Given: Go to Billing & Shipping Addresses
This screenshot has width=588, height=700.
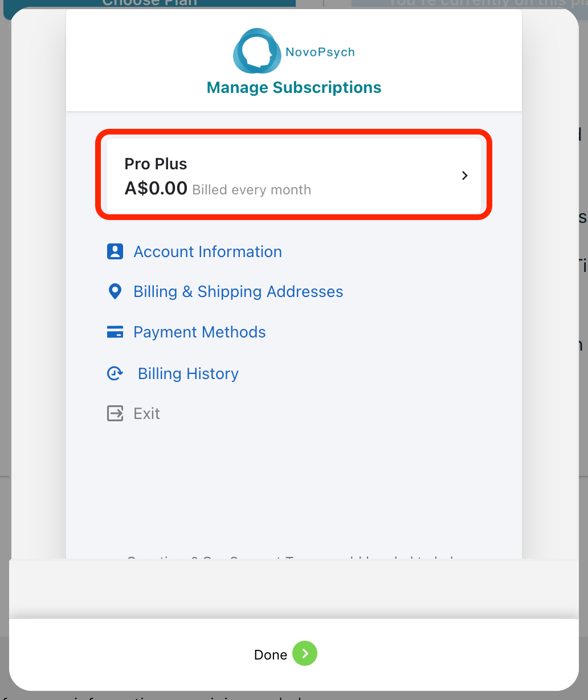Looking at the screenshot, I should coord(238,292).
